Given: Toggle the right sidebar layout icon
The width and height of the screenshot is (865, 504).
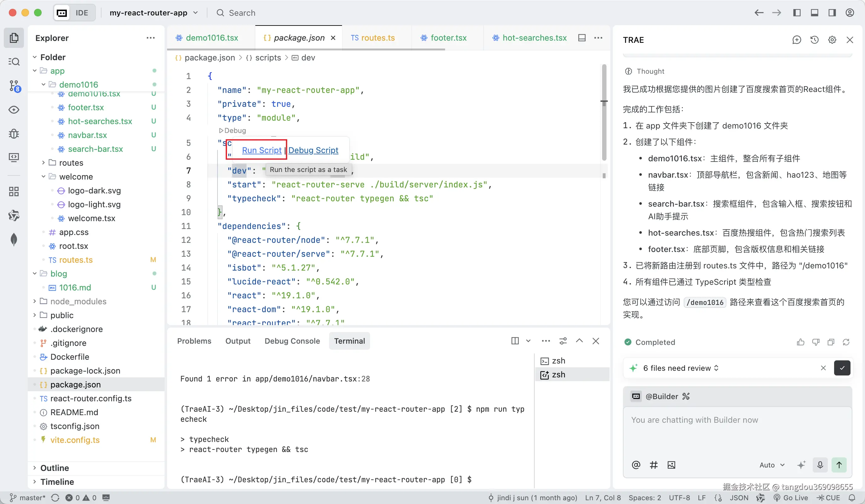Looking at the screenshot, I should click(832, 13).
